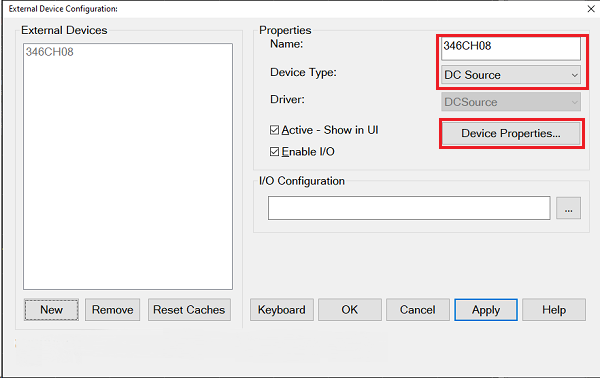Apply the device settings
Image resolution: width=600 pixels, height=378 pixels.
point(486,310)
